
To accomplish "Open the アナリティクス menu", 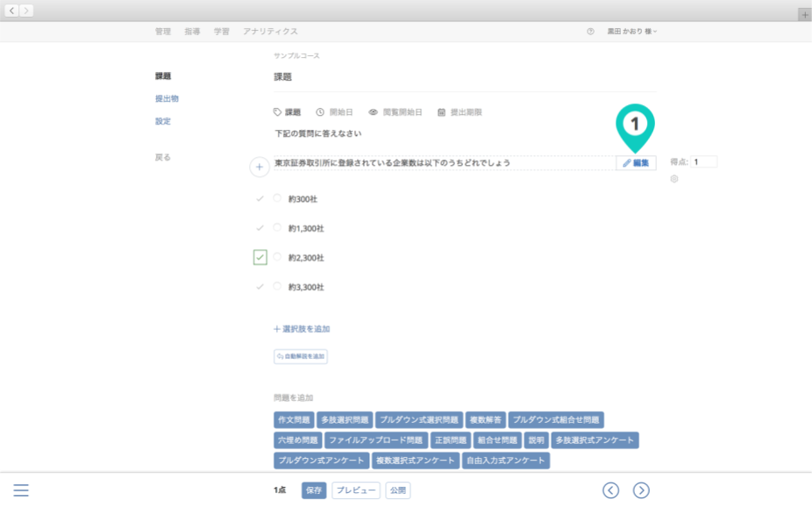I will pos(270,32).
